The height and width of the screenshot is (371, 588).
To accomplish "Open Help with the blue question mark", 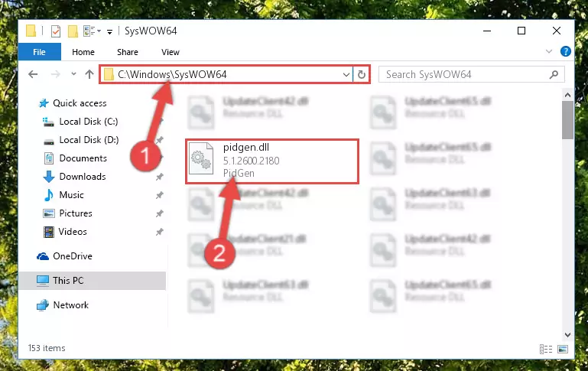I will coord(565,51).
